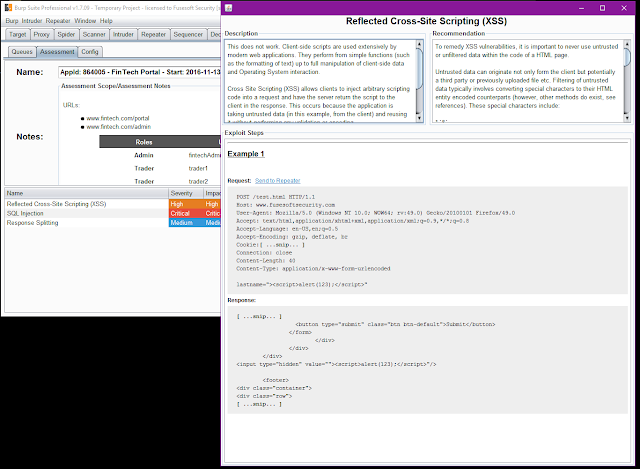
Task: Click the Burp Suite logo icon in title bar
Action: (x=8, y=7)
